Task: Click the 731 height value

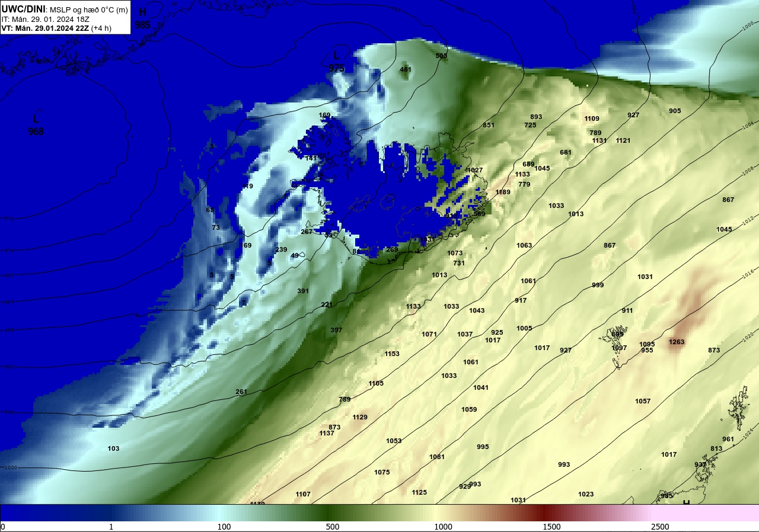Action: [459, 263]
